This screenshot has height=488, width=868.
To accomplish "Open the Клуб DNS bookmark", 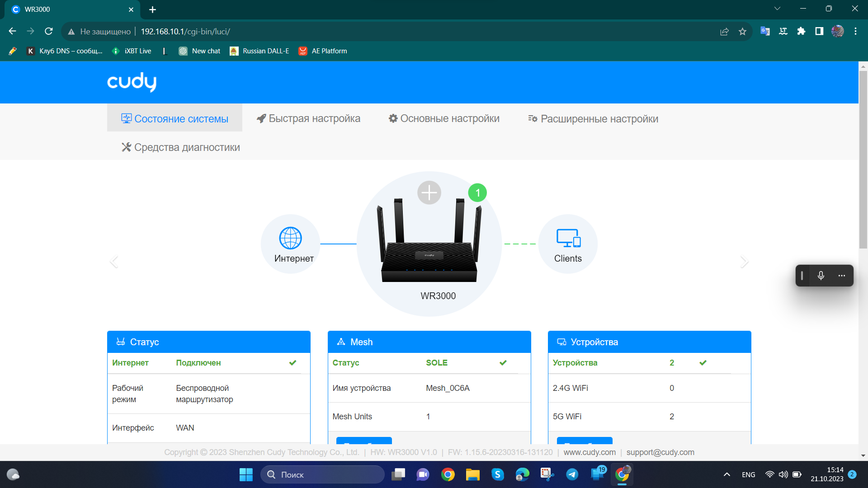I will (x=65, y=51).
